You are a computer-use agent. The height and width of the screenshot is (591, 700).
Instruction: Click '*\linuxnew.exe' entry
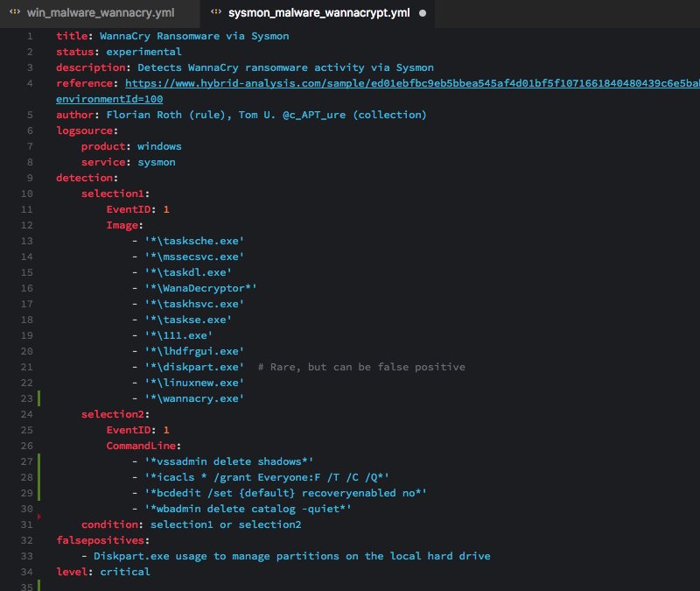pos(194,383)
